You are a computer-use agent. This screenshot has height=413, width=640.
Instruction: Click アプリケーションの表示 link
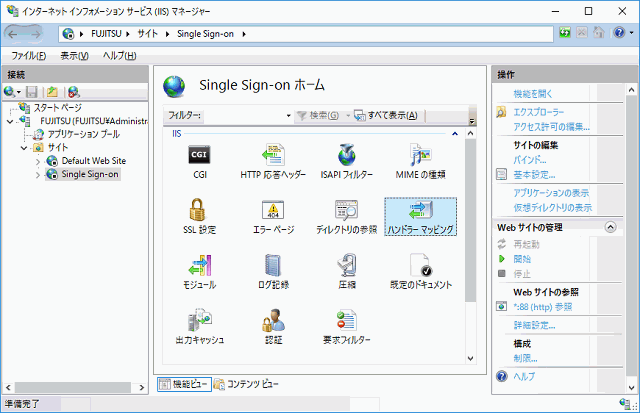point(551,193)
